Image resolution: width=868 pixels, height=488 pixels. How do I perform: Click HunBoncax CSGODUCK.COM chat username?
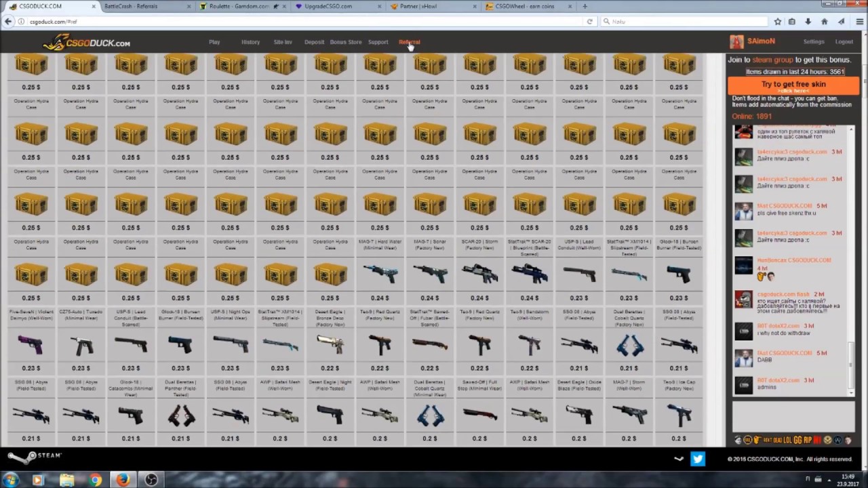[794, 260]
